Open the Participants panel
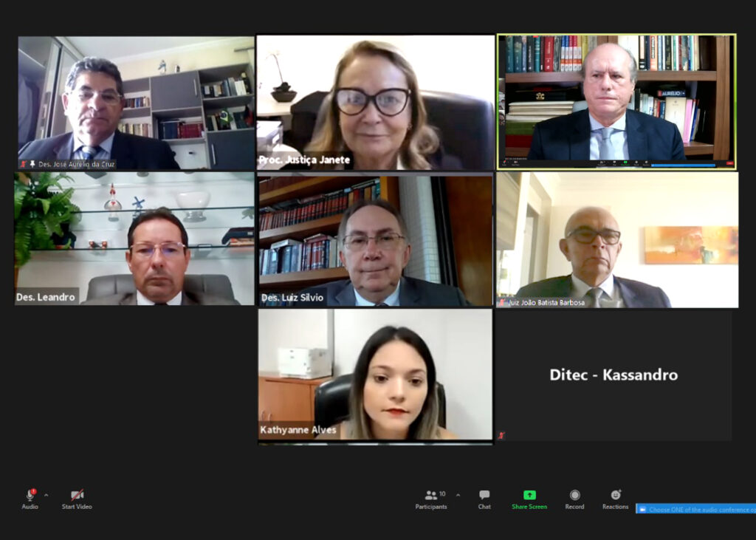The height and width of the screenshot is (540, 756). (431, 499)
